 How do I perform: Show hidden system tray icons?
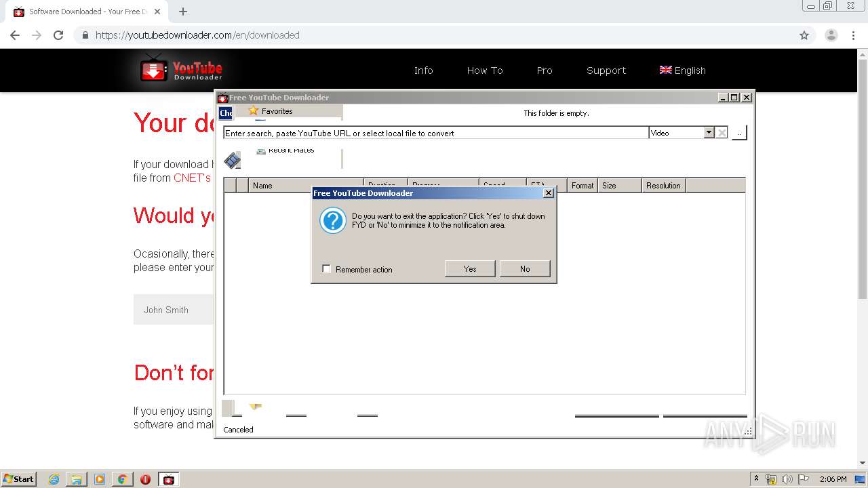(756, 479)
